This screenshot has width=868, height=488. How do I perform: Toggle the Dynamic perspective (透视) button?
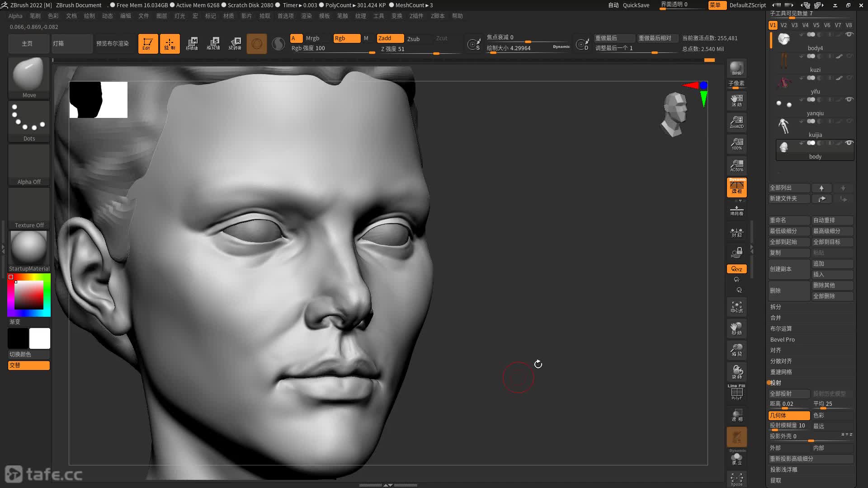pos(736,187)
